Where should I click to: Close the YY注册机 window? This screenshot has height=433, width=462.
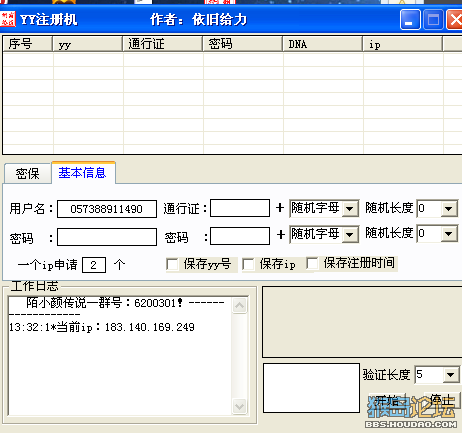click(x=455, y=20)
